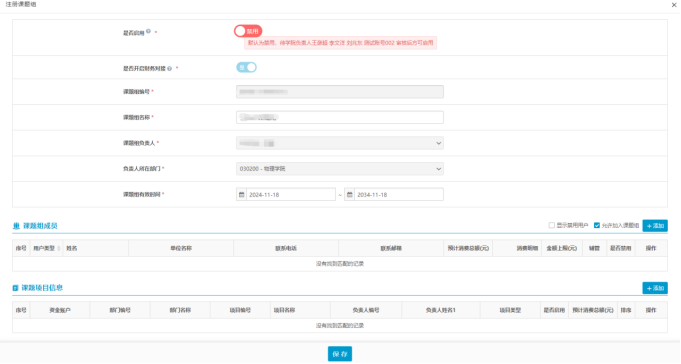Viewport: 681px width, 364px height.
Task: Click the sort icon on 用户类型 column
Action: coord(59,248)
